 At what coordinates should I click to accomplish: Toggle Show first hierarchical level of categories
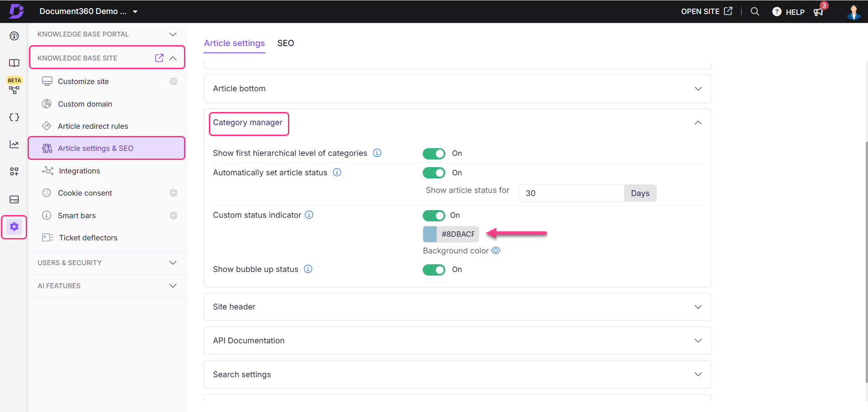tap(434, 154)
